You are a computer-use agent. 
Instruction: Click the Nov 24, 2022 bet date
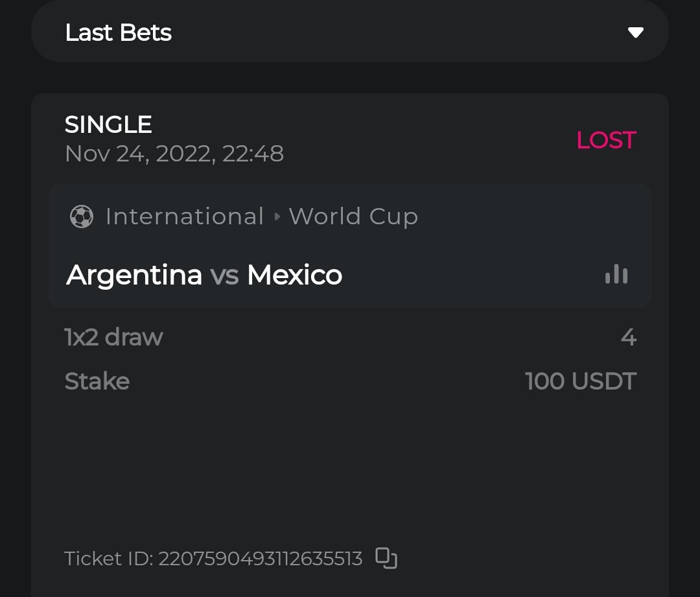coord(174,154)
